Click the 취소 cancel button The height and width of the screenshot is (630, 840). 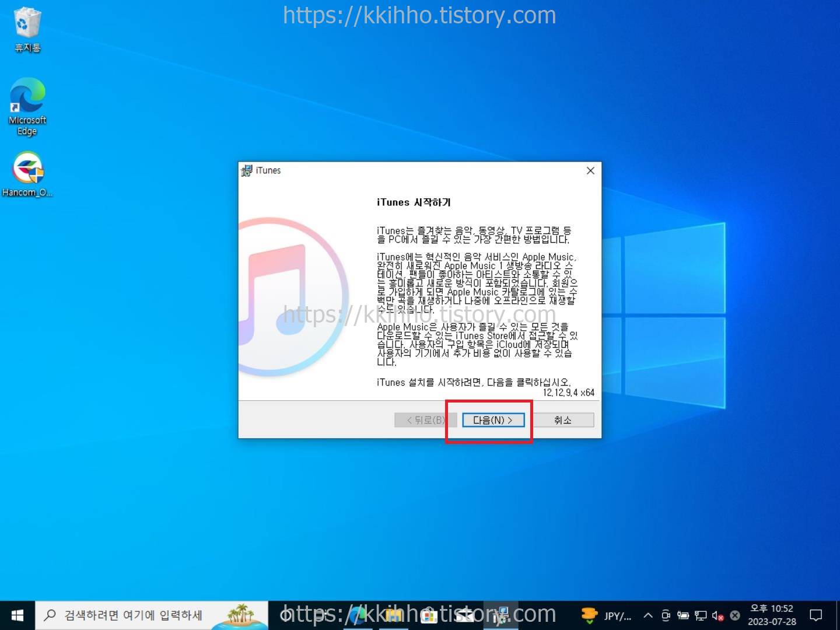point(562,420)
